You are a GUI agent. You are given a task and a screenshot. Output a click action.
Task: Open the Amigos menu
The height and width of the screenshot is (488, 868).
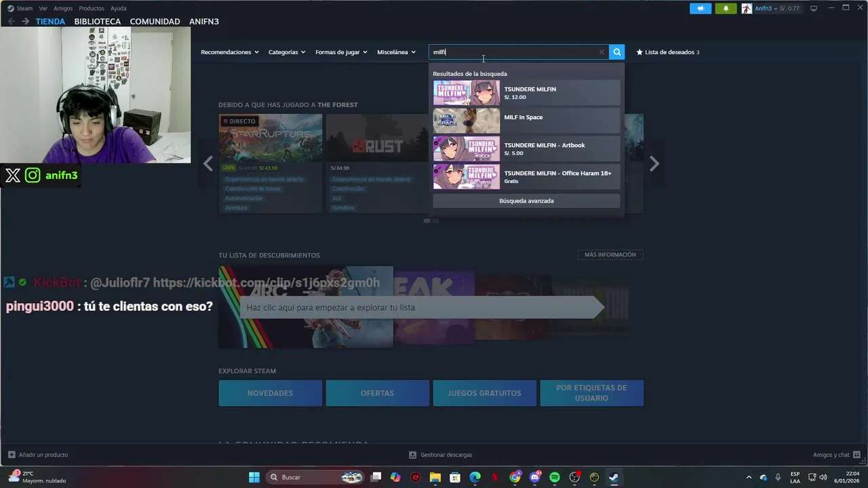tap(63, 8)
